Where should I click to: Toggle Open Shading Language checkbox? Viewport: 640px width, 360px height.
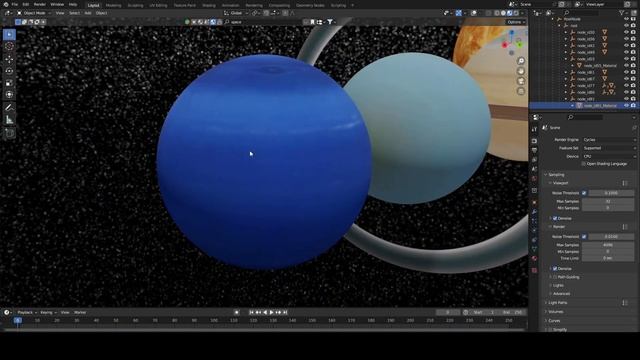(x=583, y=164)
